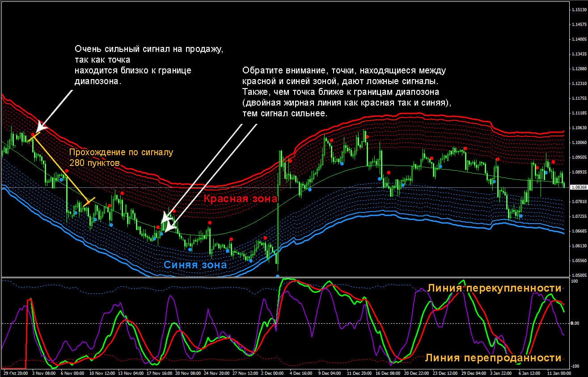
Task: Click the 29 Dec 04:00 time label
Action: click(474, 373)
